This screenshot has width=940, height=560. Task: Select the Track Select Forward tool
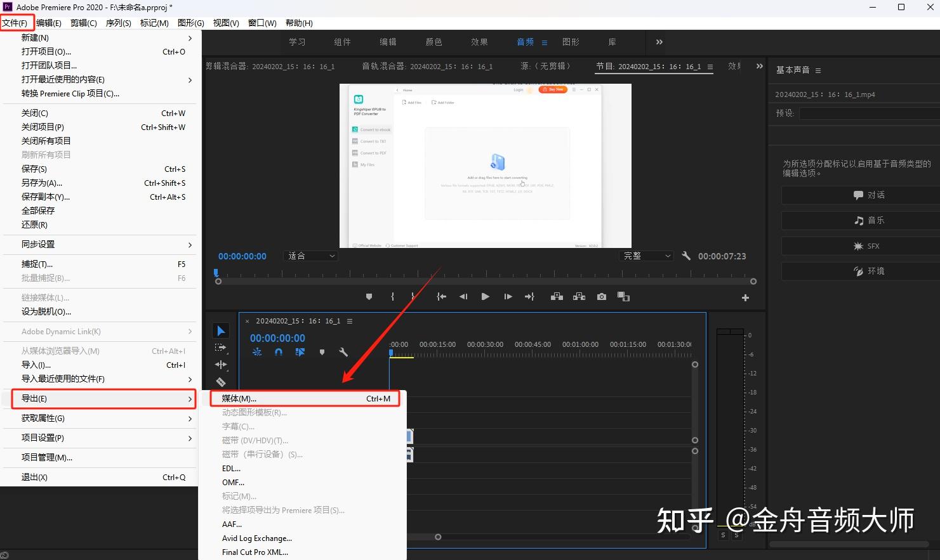[220, 348]
